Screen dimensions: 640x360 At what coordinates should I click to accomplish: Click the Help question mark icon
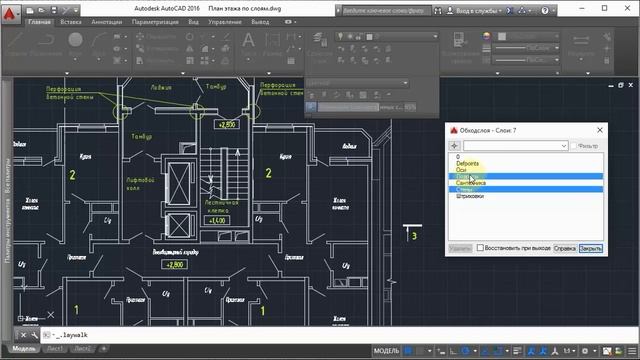click(x=545, y=11)
